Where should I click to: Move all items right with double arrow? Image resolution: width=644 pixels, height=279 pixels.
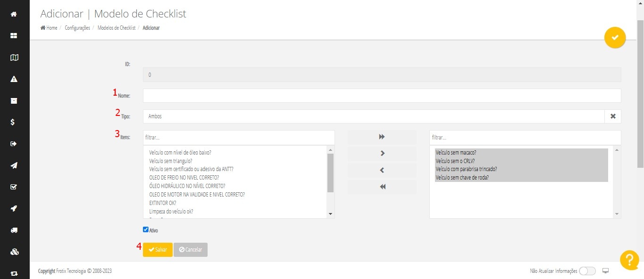pyautogui.click(x=382, y=137)
